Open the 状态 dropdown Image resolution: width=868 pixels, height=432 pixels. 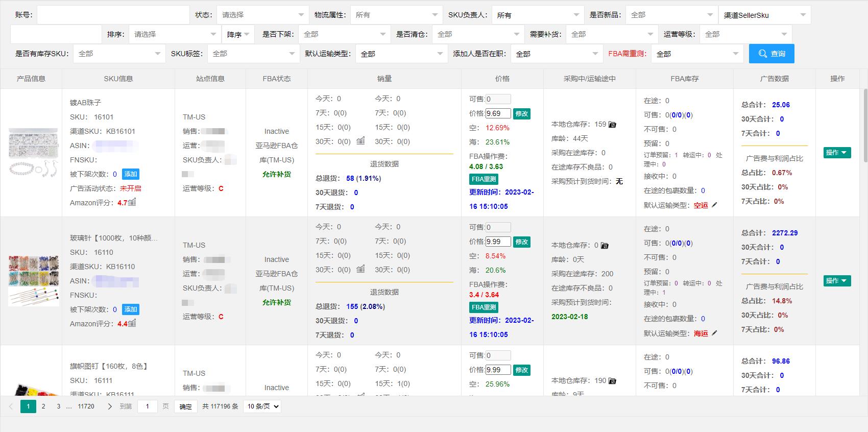click(263, 15)
